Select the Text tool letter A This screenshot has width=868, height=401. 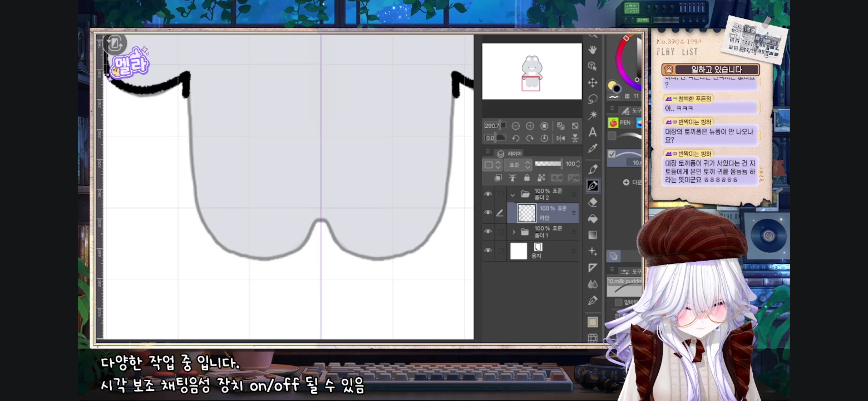(593, 132)
